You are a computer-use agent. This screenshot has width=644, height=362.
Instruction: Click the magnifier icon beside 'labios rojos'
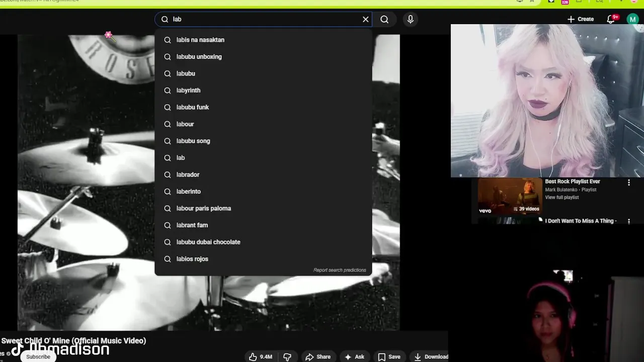(x=168, y=259)
